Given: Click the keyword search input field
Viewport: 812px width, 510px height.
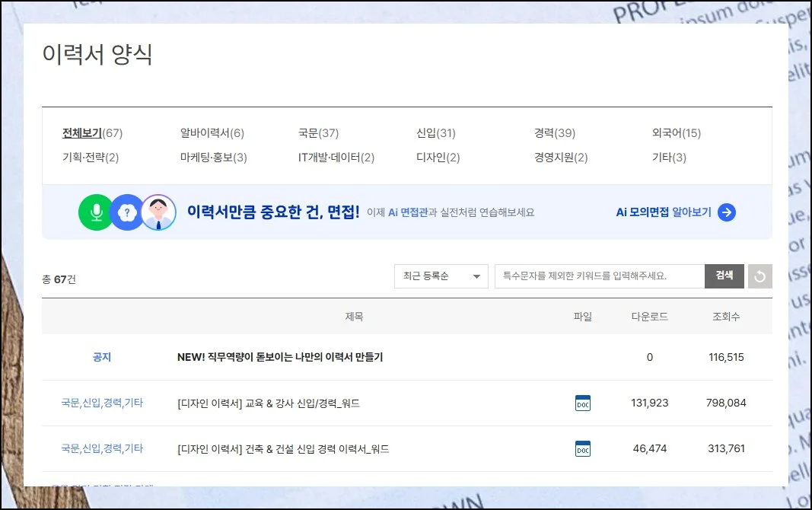Looking at the screenshot, I should (x=599, y=276).
